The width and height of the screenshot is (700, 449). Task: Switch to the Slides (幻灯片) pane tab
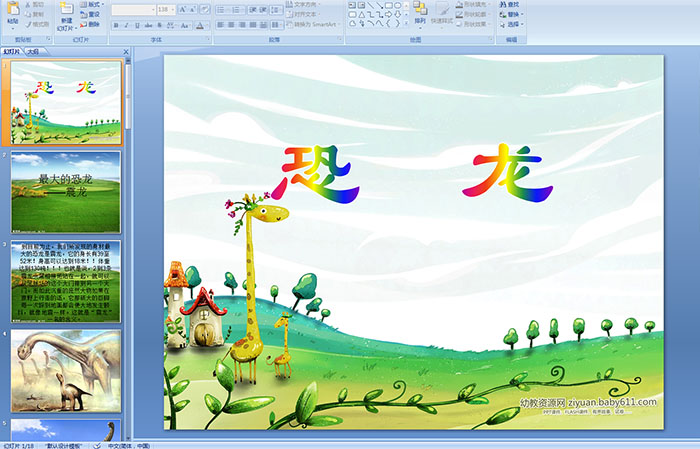click(11, 50)
